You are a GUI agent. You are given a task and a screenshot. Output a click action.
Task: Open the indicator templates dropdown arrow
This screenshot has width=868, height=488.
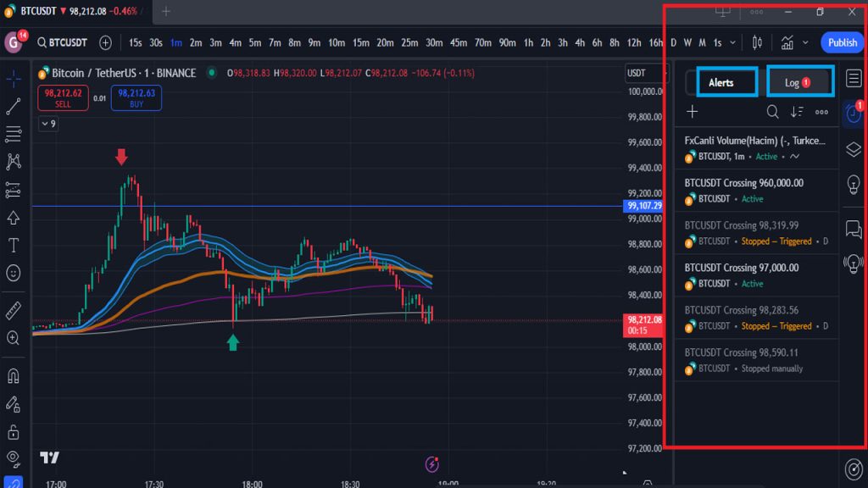point(805,42)
